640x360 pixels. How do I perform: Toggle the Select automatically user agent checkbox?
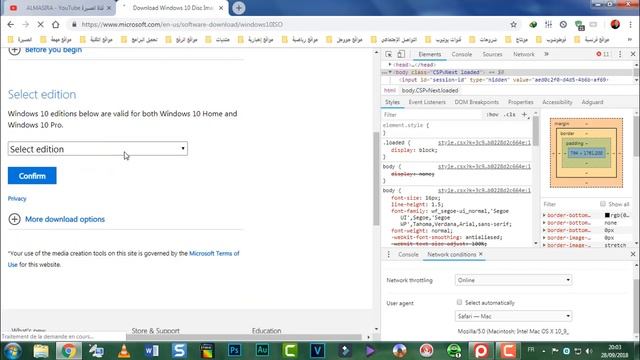459,302
